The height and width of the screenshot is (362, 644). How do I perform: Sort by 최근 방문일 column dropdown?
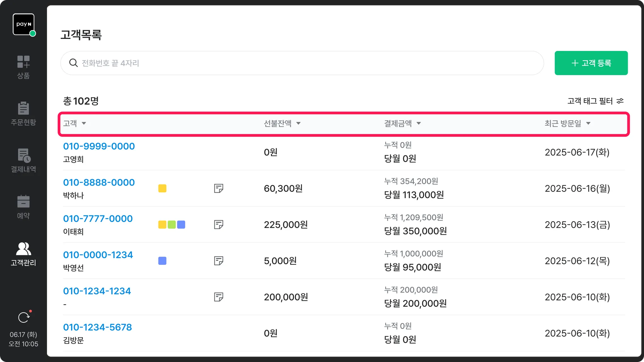[x=588, y=123]
